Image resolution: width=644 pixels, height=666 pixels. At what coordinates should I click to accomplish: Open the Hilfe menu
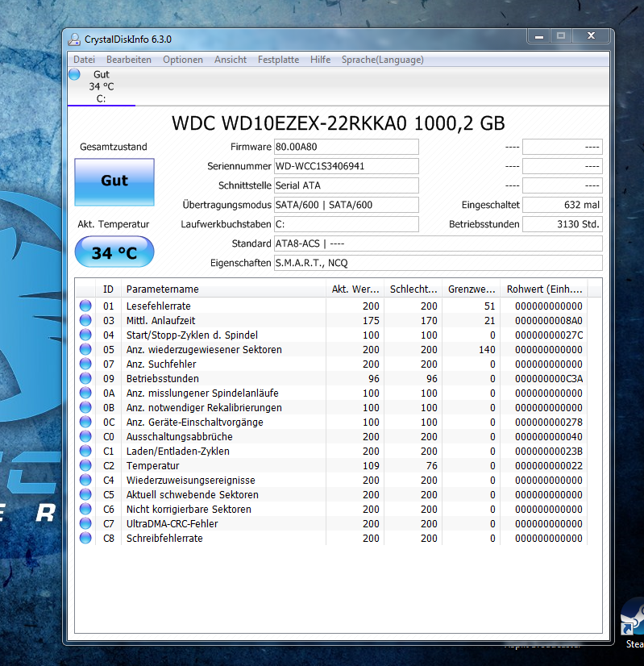click(x=320, y=60)
